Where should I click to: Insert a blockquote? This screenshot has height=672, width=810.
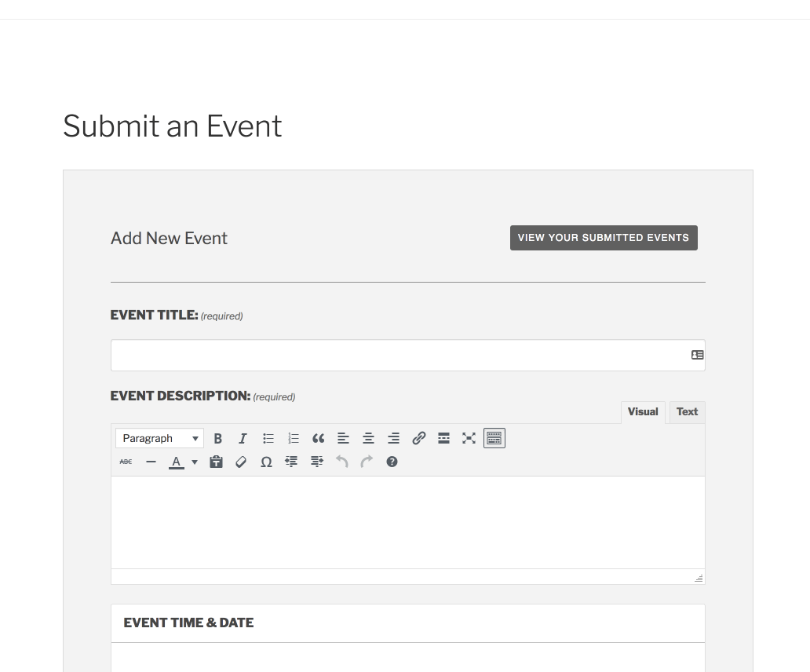pyautogui.click(x=318, y=438)
